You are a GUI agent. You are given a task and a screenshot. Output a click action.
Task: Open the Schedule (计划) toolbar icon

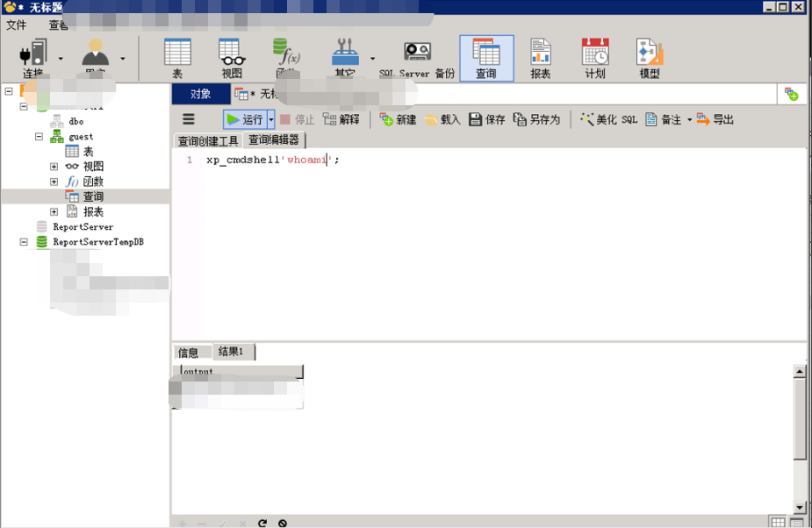[595, 59]
